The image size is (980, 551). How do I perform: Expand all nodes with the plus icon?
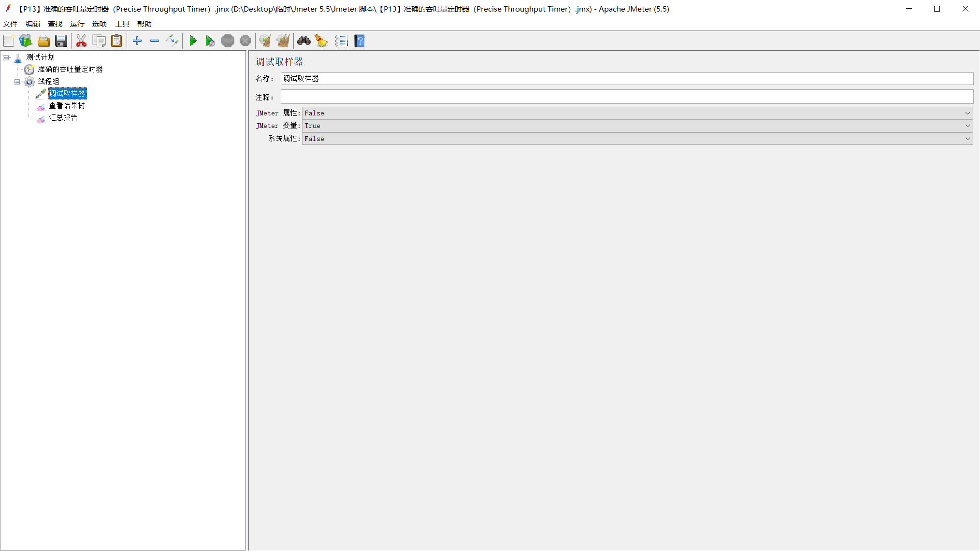[137, 41]
